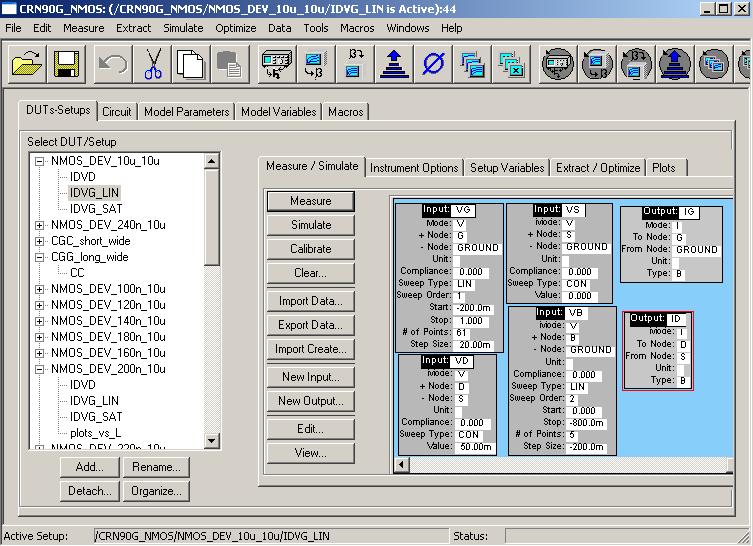Open the Plots tab
The image size is (753, 546).
pos(664,168)
